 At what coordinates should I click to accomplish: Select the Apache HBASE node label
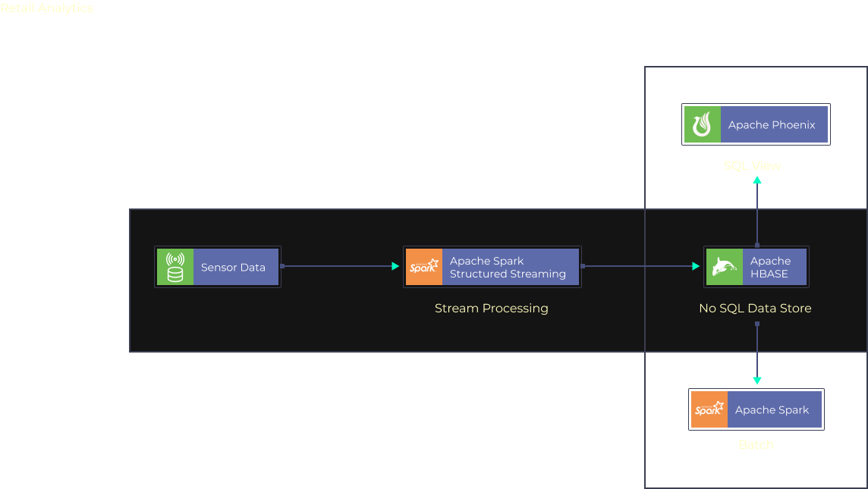pos(769,268)
